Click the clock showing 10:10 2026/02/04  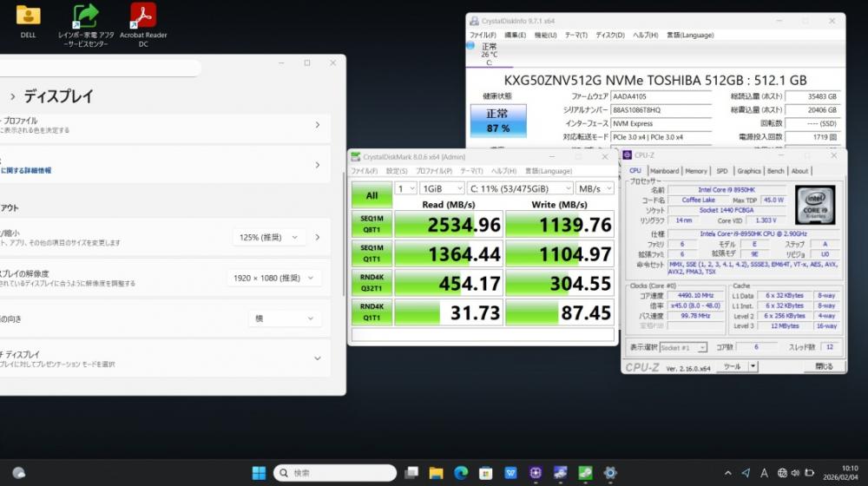[841, 473]
